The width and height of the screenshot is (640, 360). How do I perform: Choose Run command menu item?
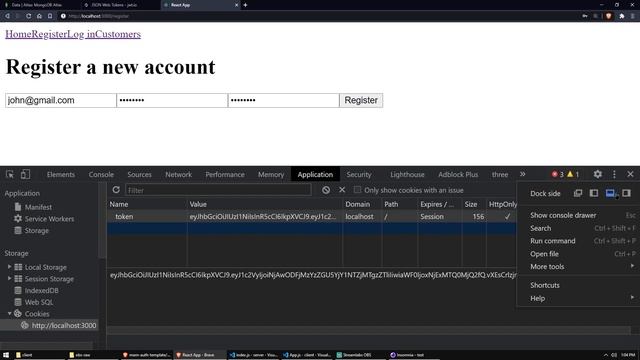click(578, 241)
